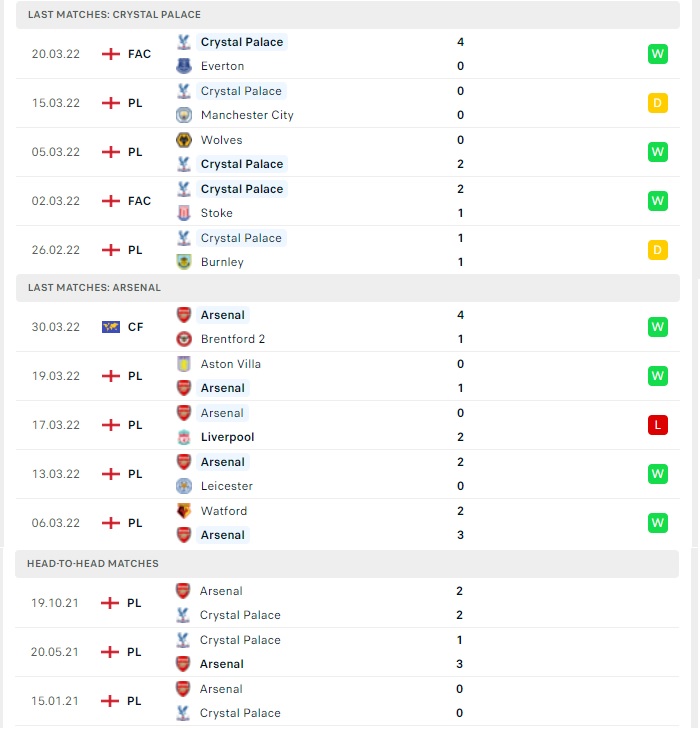Click the Manchester City club crest
Screen dimensions: 700x730
pos(184,115)
